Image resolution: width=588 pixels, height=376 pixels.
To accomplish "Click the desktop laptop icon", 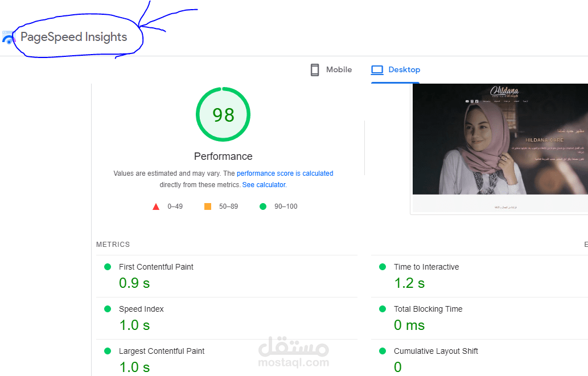I will 377,70.
